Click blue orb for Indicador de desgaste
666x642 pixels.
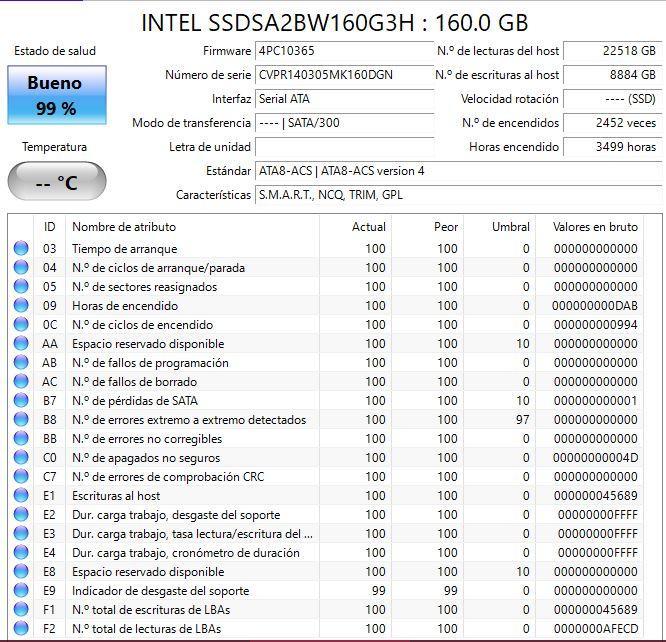[21, 590]
